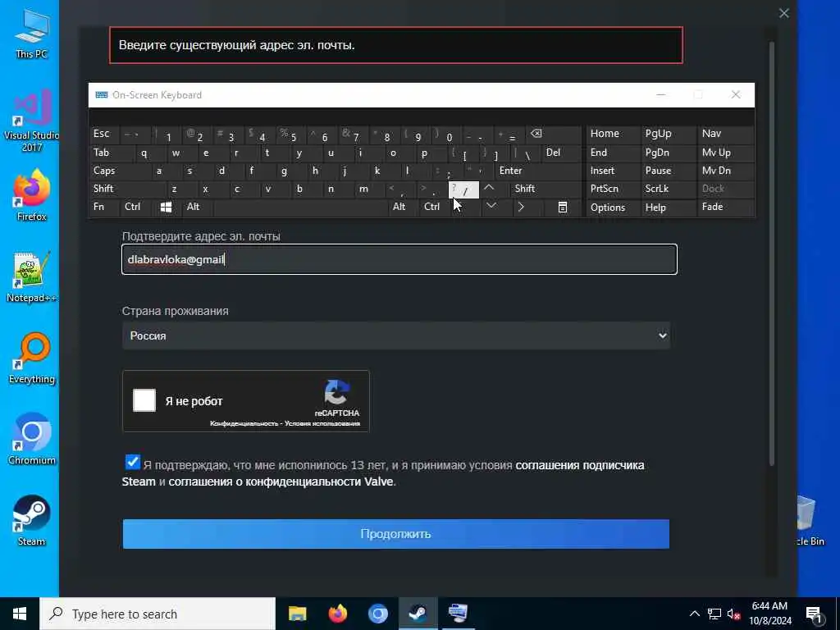Screen dimensions: 840x630
Task: Click the Windows logo key on keyboard
Action: pos(166,208)
